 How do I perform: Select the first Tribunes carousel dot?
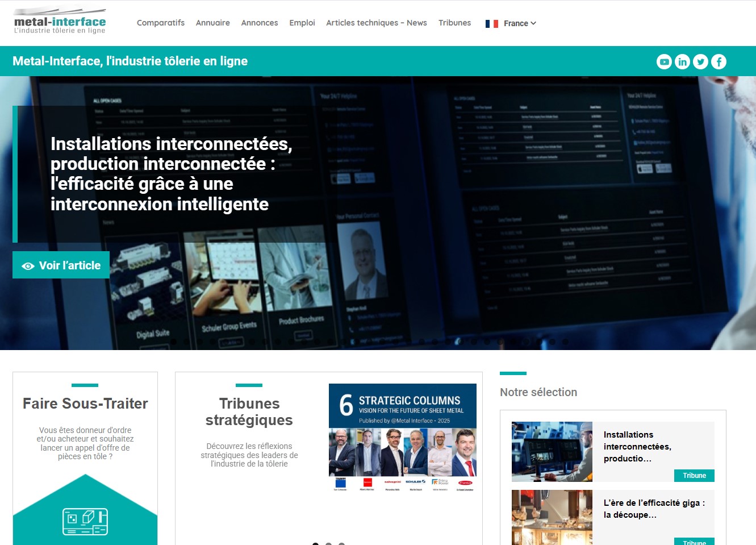tap(315, 544)
